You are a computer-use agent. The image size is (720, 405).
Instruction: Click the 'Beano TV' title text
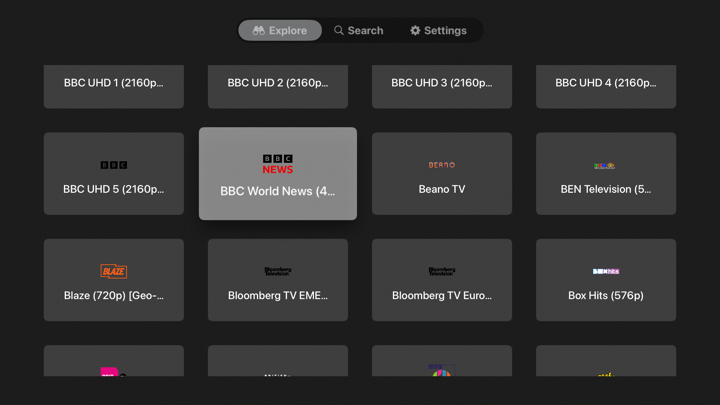(x=442, y=189)
